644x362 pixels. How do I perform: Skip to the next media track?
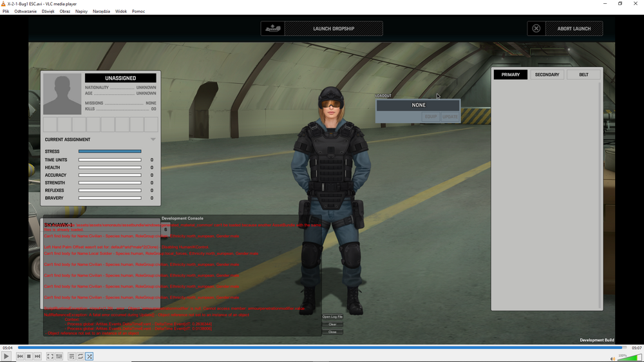[x=37, y=356]
